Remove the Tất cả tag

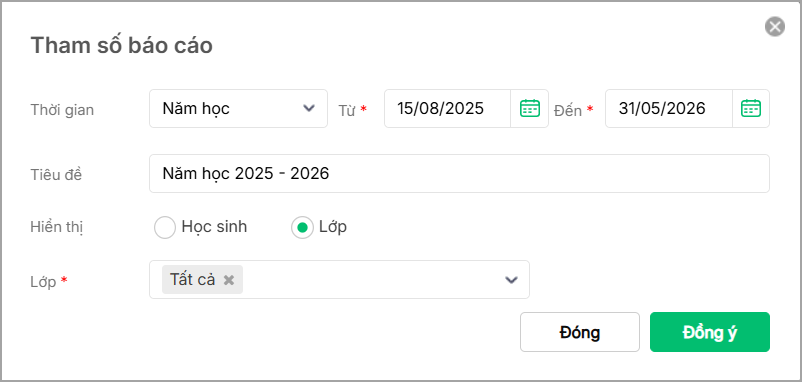tap(229, 280)
